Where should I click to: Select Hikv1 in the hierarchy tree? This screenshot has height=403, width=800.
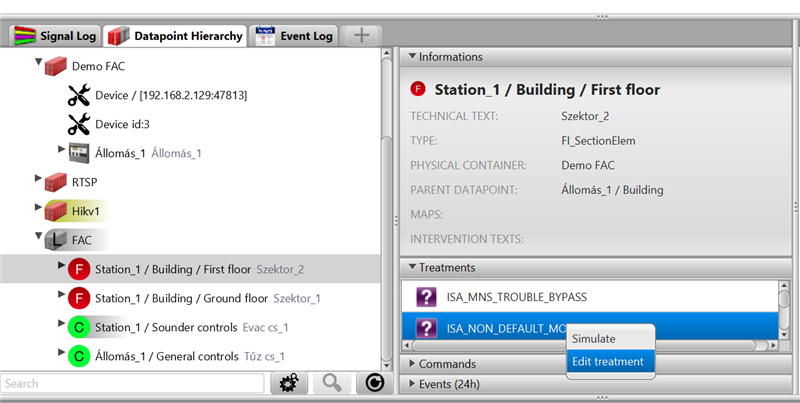88,211
